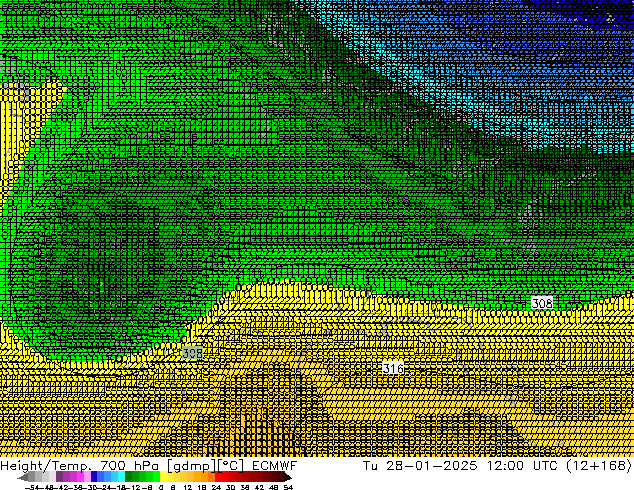Click the dark blue legend swatch above -30
Image resolution: width=634 pixels, height=490 pixels.
point(94,477)
